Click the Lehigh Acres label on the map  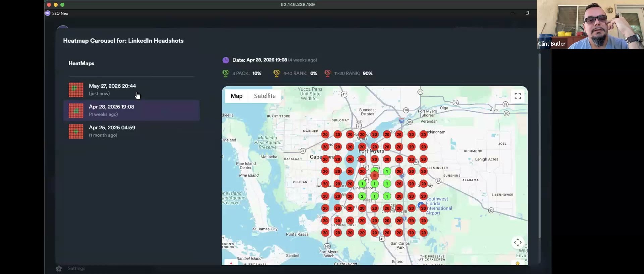[486, 159]
